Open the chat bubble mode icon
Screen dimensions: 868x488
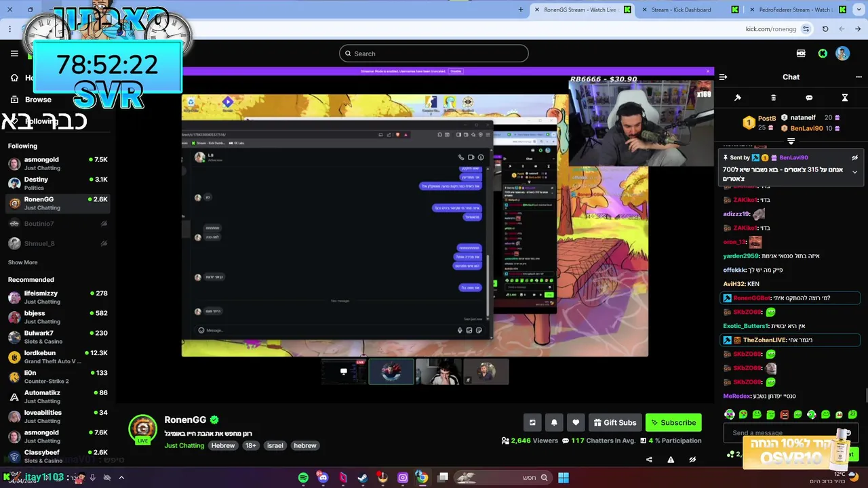[809, 98]
